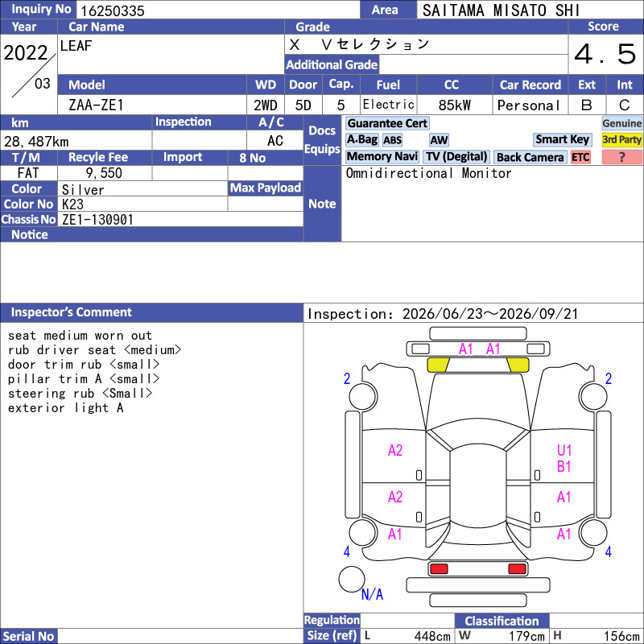Click the Chassis No ZE1-130901 field
This screenshot has width=644, height=644.
coord(180,219)
